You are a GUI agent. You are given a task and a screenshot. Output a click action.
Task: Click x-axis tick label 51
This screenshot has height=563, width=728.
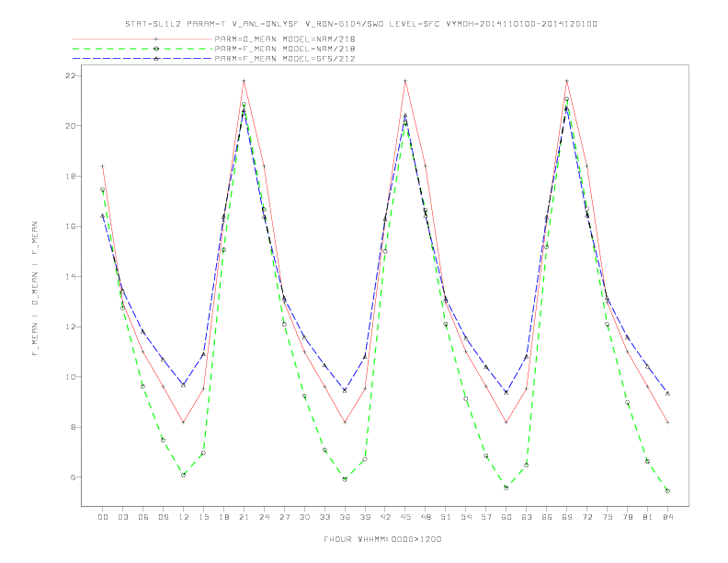tap(446, 517)
